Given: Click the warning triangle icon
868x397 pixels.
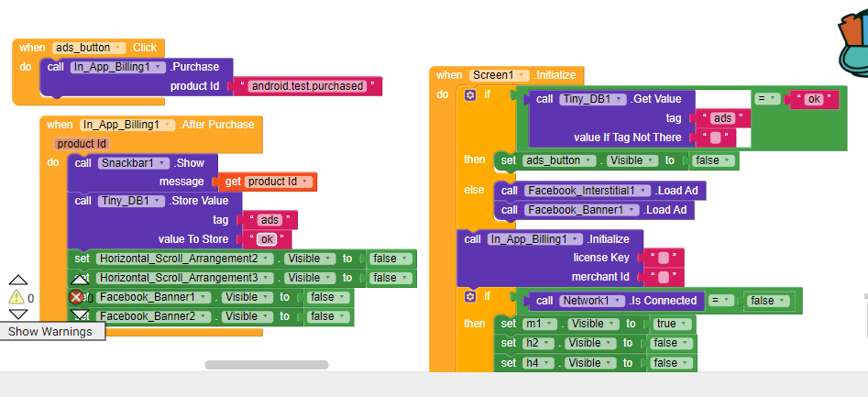Looking at the screenshot, I should tap(16, 297).
